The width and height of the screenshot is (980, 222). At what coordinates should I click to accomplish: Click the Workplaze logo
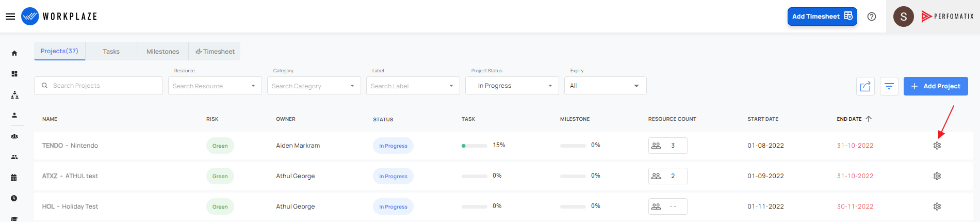click(x=59, y=17)
